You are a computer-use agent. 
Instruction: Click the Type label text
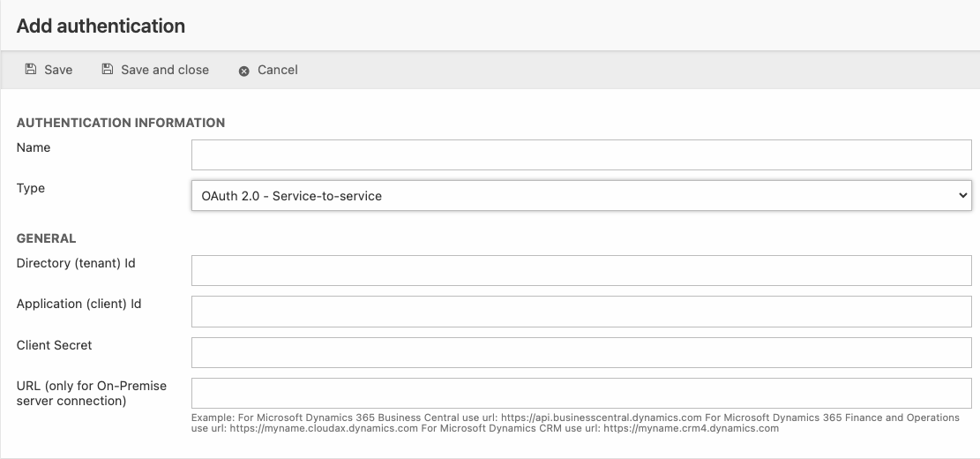[31, 188]
